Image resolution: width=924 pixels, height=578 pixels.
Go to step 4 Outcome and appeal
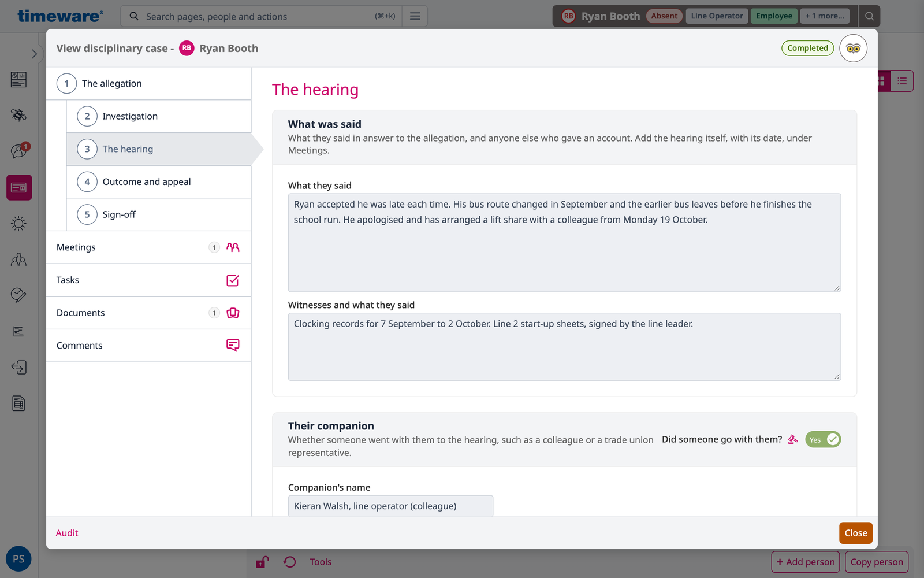click(x=159, y=181)
